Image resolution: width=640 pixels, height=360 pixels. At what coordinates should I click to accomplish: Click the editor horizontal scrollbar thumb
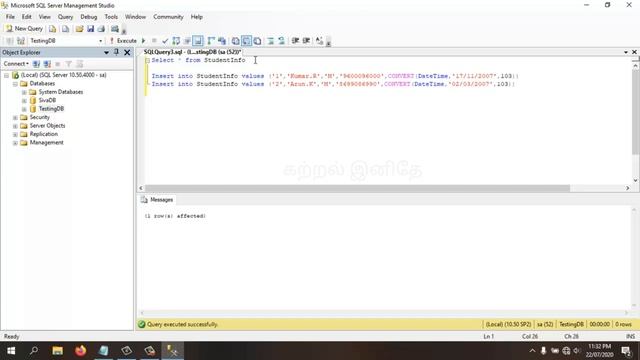coord(358,188)
